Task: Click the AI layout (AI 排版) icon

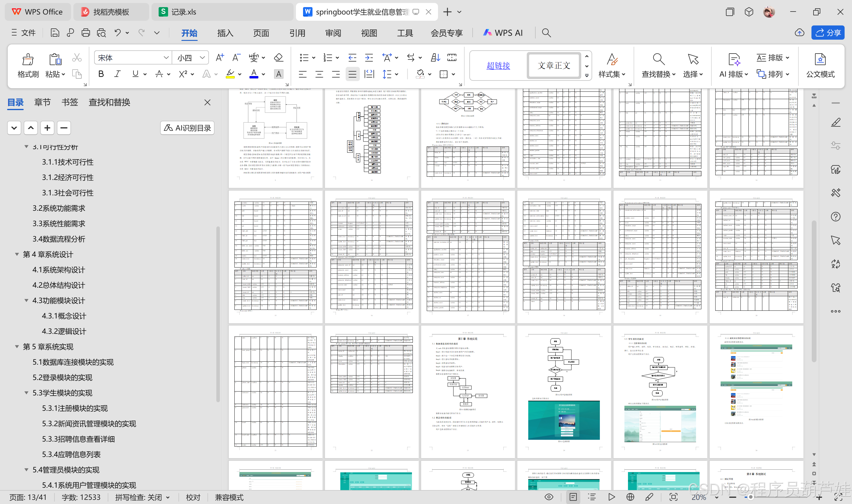Action: tap(734, 60)
